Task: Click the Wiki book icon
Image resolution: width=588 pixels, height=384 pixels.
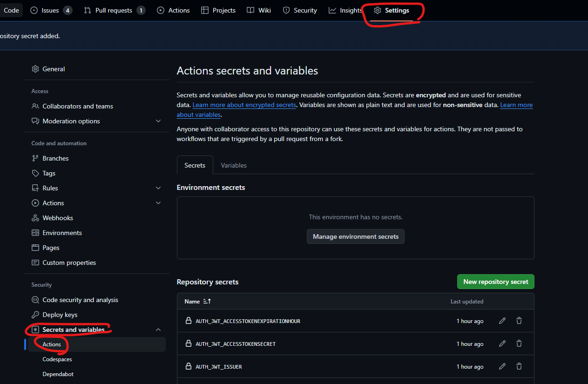Action: (250, 10)
